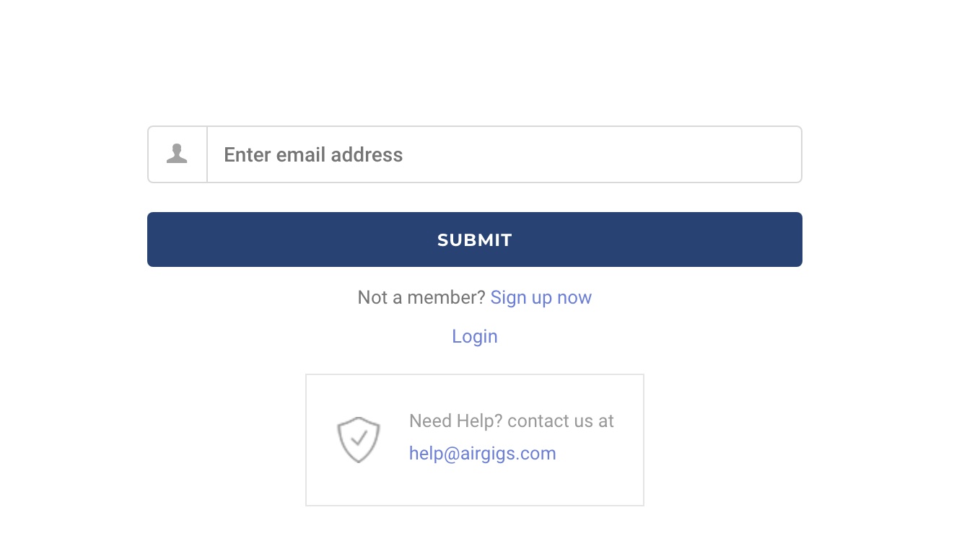Click the "Enter email address" placeholder text
980x554 pixels.
(313, 154)
